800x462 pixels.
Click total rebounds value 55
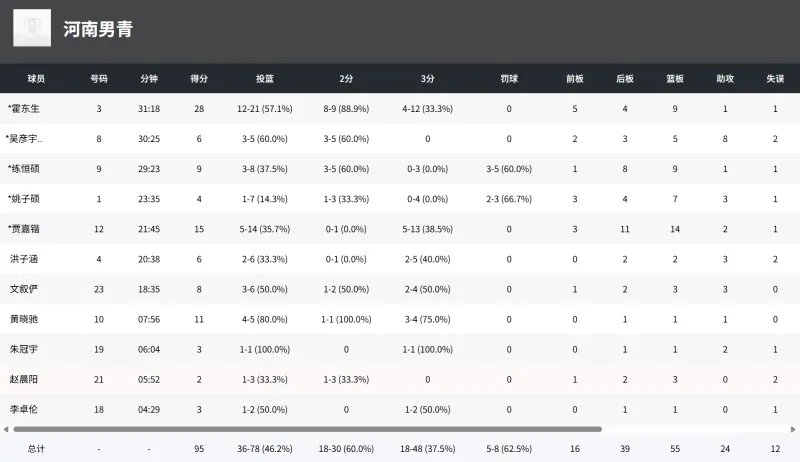pyautogui.click(x=675, y=449)
